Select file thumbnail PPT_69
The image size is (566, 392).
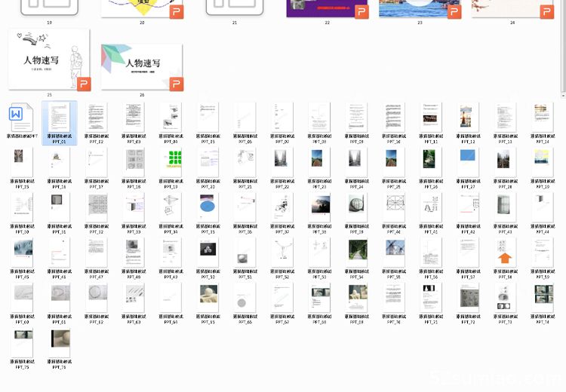(x=357, y=298)
